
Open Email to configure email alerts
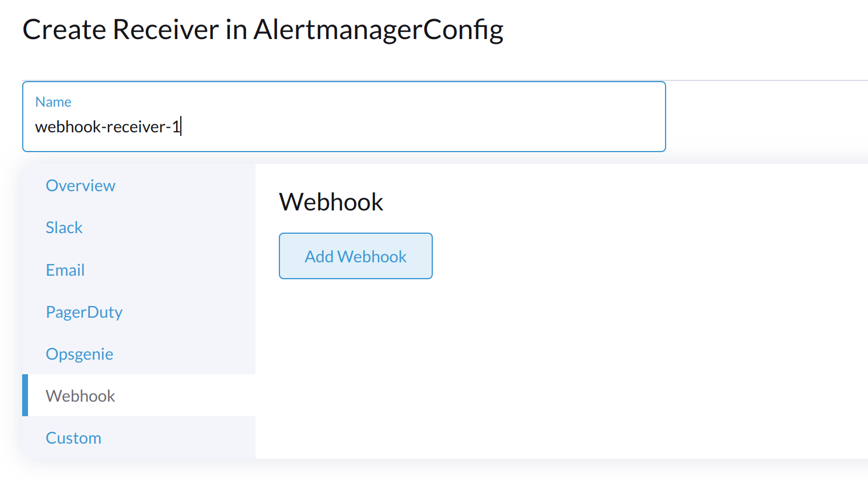coord(65,269)
